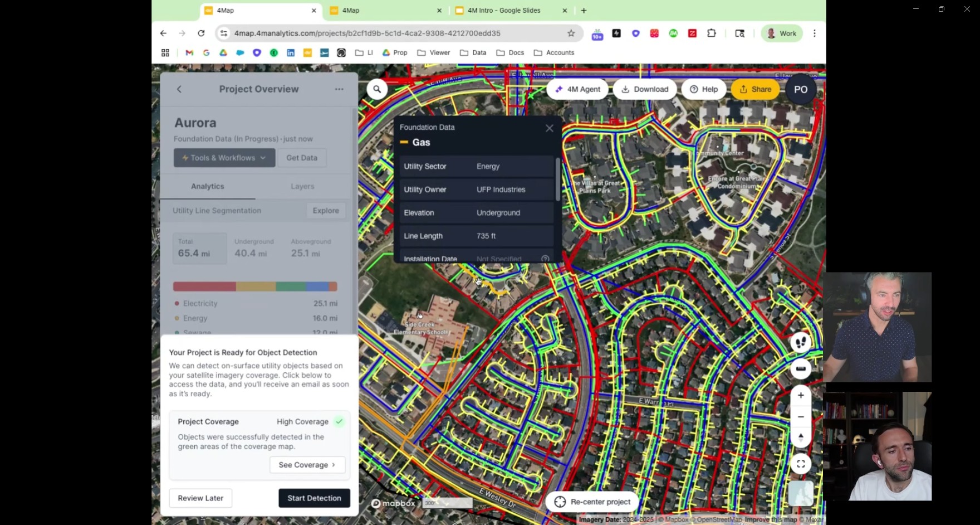980x525 pixels.
Task: Open the Prop bookmark
Action: tap(395, 53)
